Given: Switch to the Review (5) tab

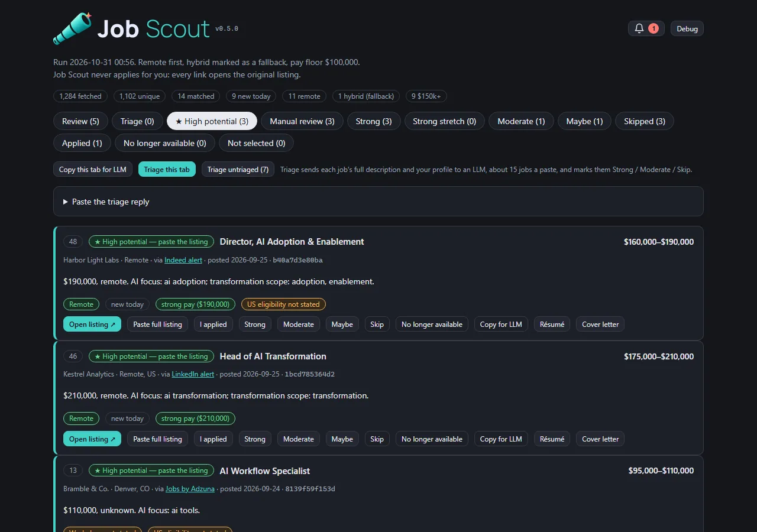Looking at the screenshot, I should click(80, 121).
